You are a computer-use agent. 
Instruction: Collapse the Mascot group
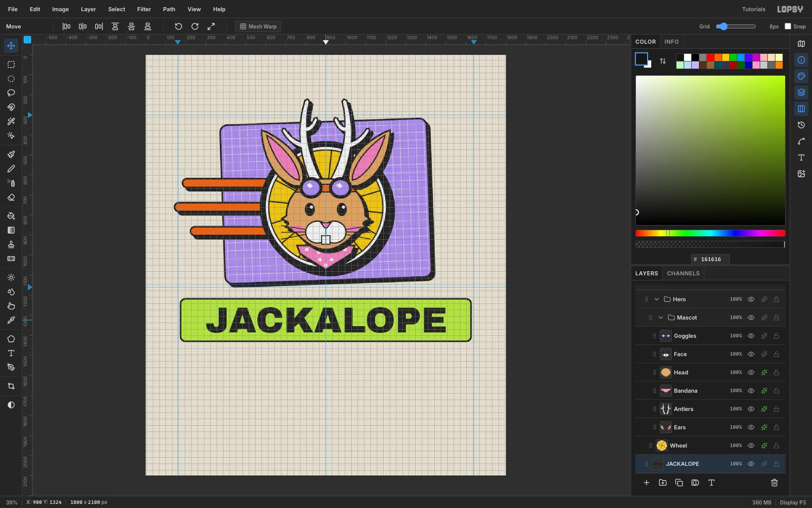pos(661,317)
